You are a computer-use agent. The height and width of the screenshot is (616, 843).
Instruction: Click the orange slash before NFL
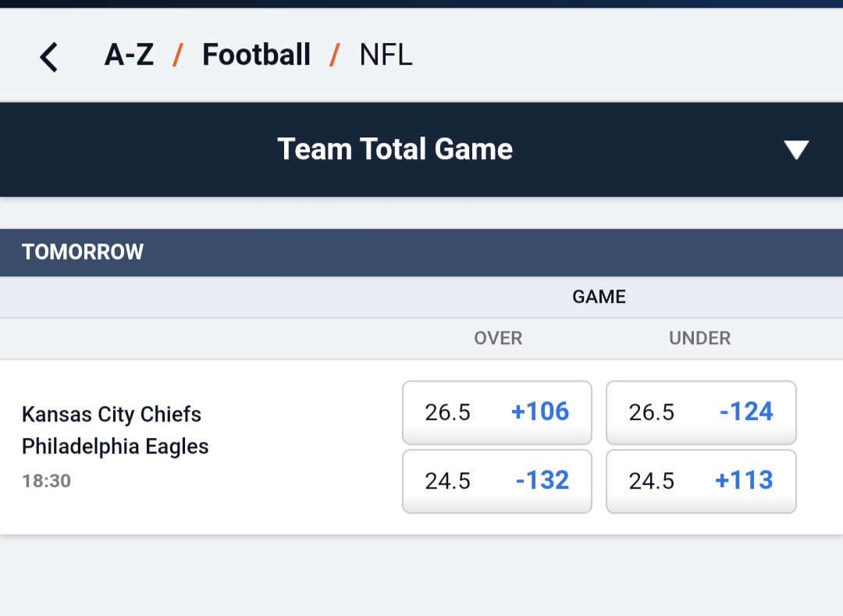pyautogui.click(x=334, y=55)
